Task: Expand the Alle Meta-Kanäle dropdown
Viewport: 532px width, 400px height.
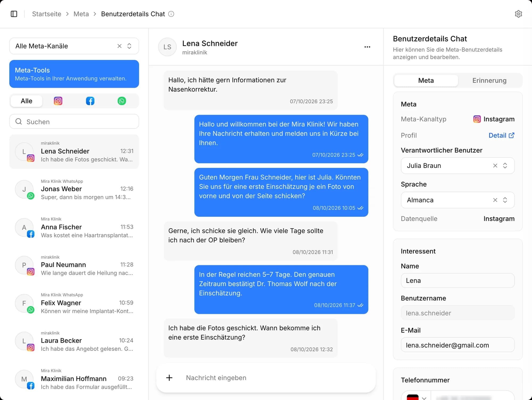Action: pyautogui.click(x=129, y=46)
